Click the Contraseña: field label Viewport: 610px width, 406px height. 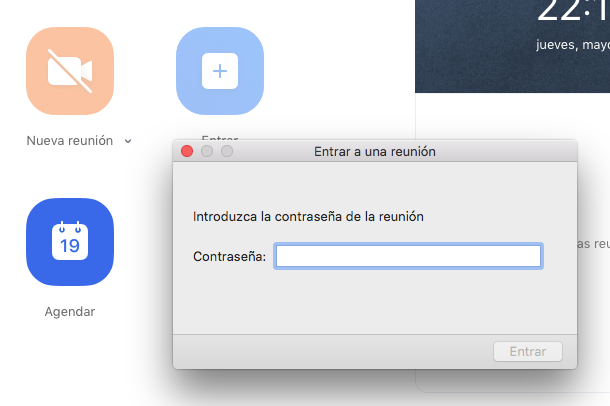coord(229,257)
